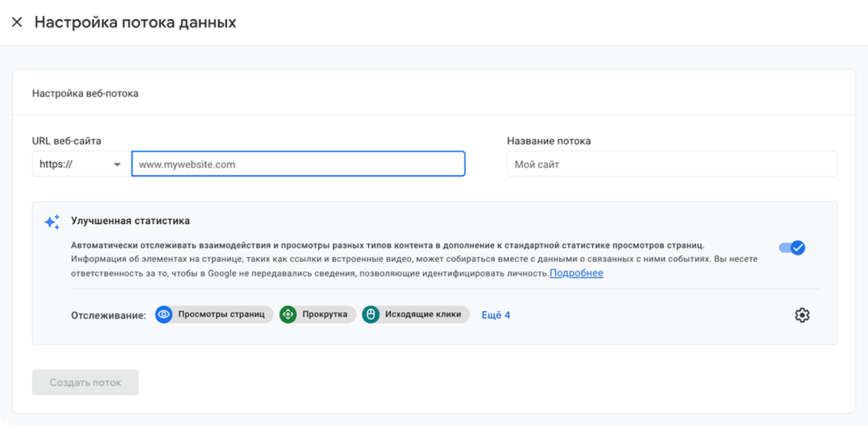This screenshot has height=434, width=868.
Task: Focus the www.mywebsite.com URL field
Action: click(298, 164)
